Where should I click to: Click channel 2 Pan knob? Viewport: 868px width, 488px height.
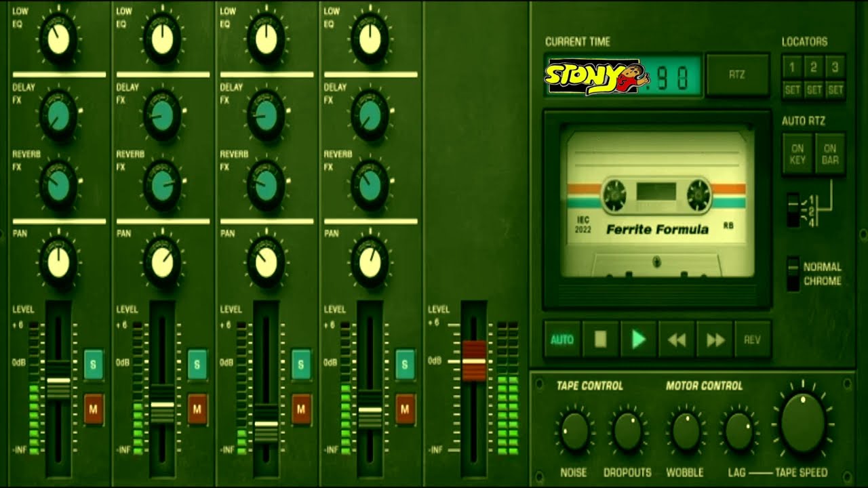point(163,262)
